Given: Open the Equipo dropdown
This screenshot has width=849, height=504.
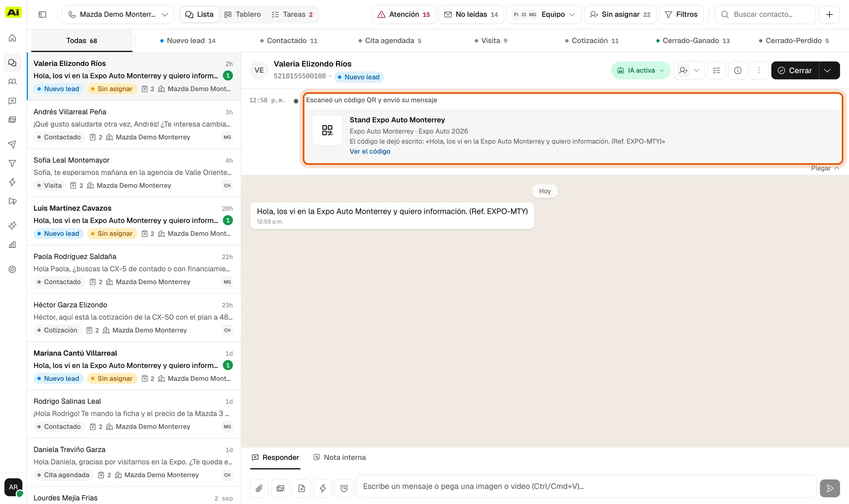Looking at the screenshot, I should point(544,14).
